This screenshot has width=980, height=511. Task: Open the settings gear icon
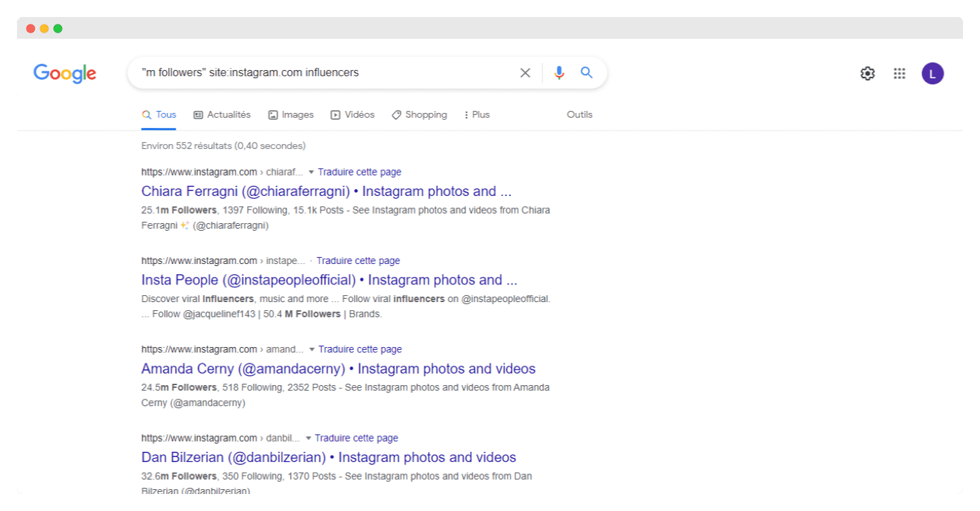[868, 73]
